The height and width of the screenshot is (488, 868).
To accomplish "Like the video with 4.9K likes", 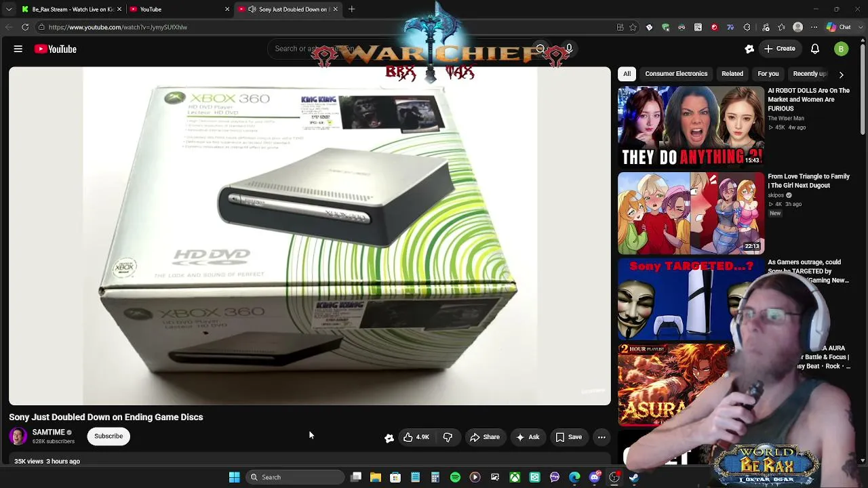I will tap(416, 437).
